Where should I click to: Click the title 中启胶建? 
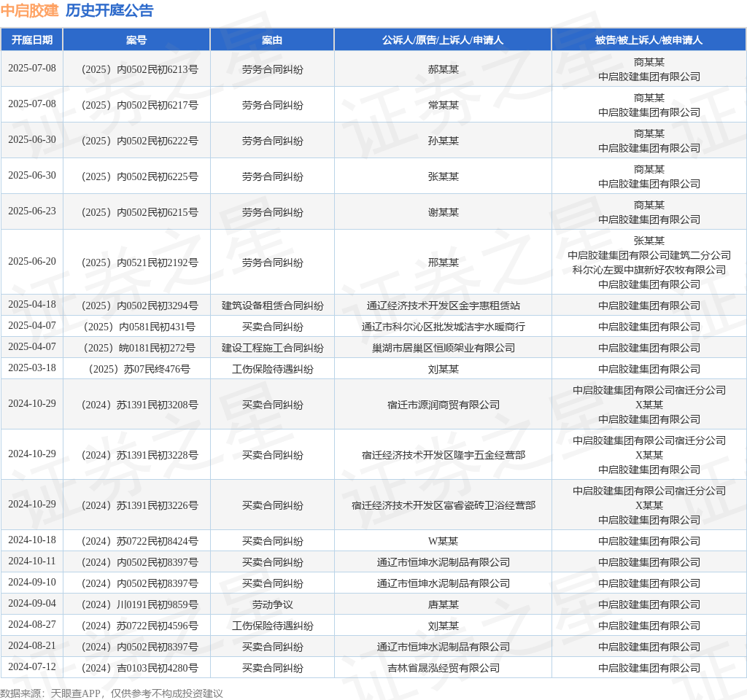tap(29, 10)
